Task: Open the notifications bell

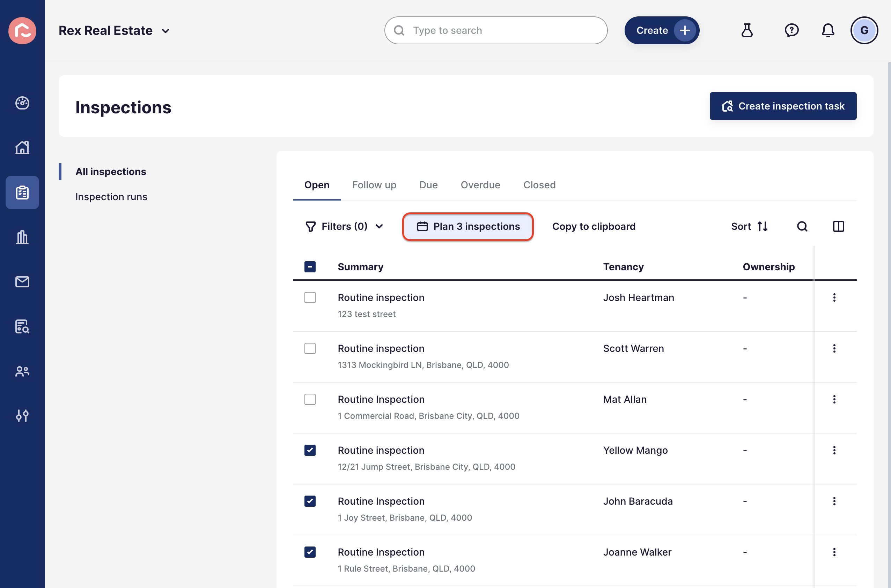Action: point(828,30)
